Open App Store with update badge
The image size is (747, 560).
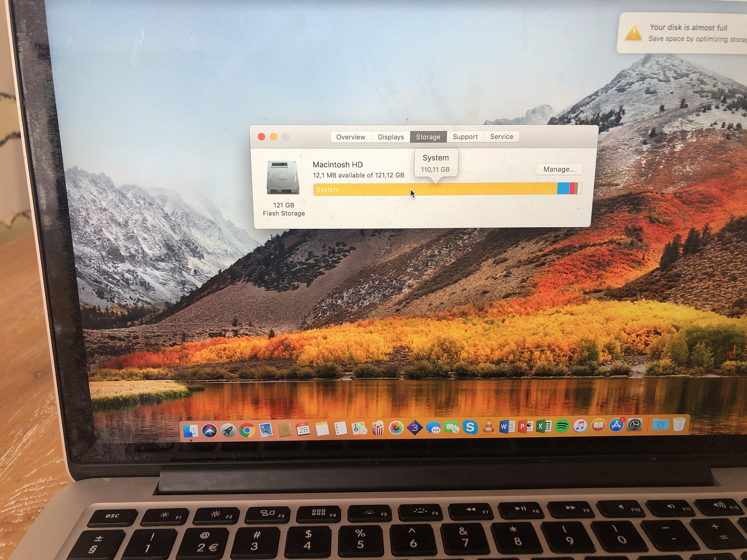click(617, 425)
